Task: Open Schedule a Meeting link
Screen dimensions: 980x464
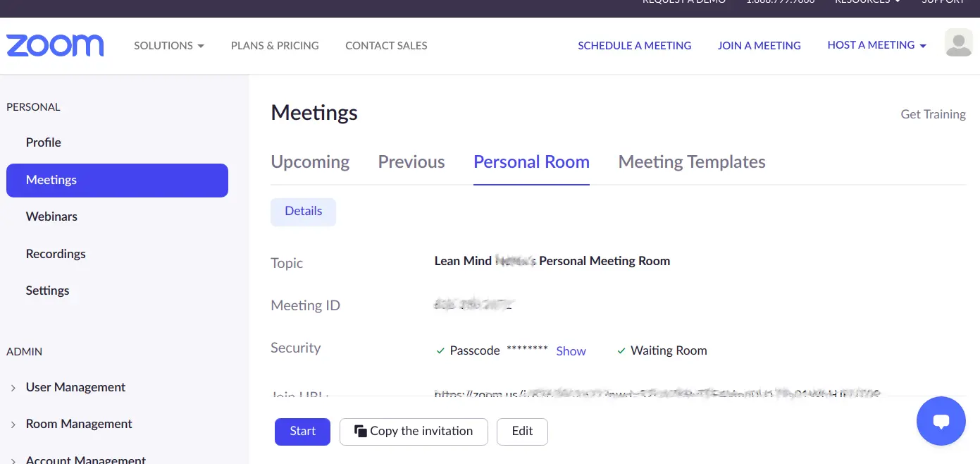Action: [634, 45]
